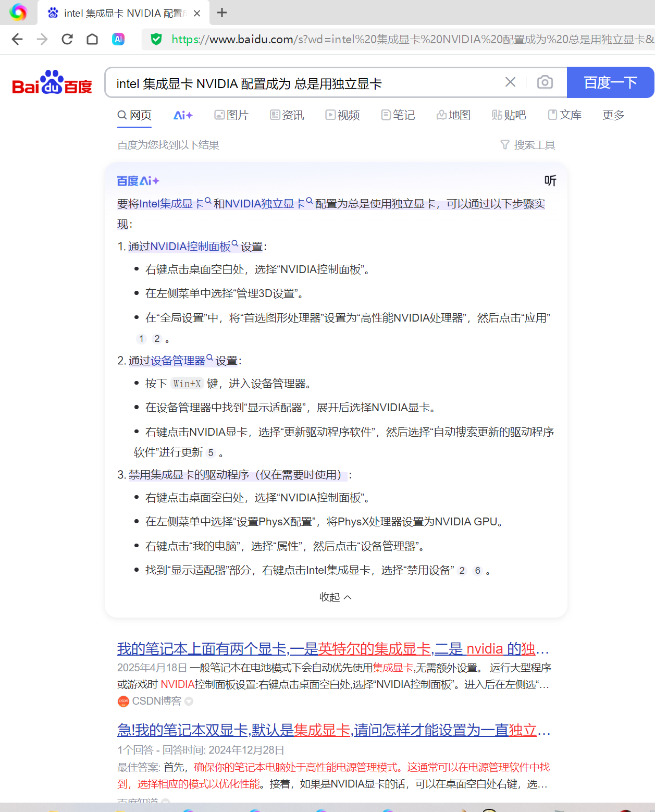This screenshot has width=655, height=812.
Task: Open the 更多 menu
Action: (x=613, y=115)
